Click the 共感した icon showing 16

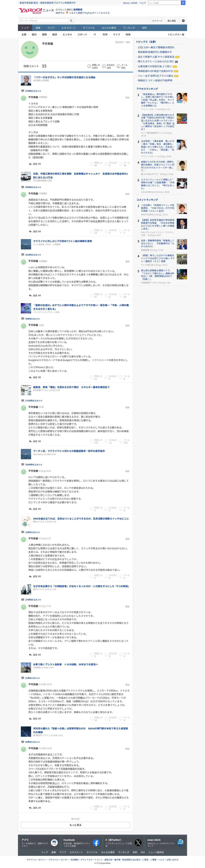click(91, 718)
